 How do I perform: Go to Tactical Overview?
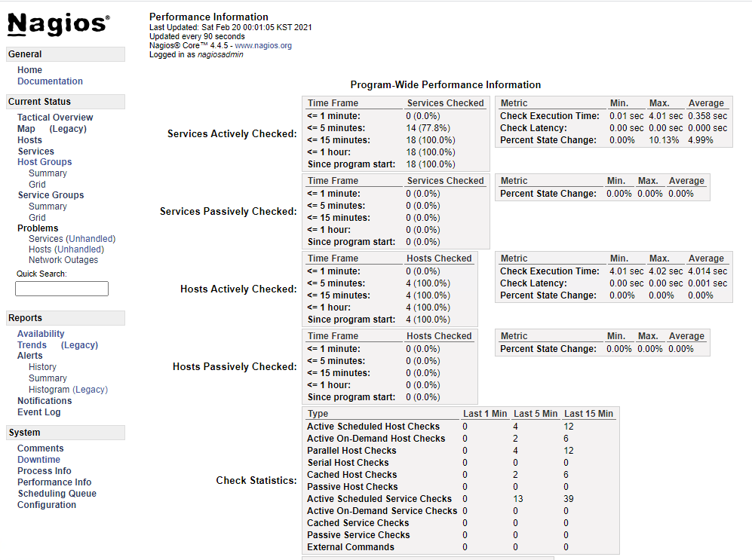click(x=55, y=118)
